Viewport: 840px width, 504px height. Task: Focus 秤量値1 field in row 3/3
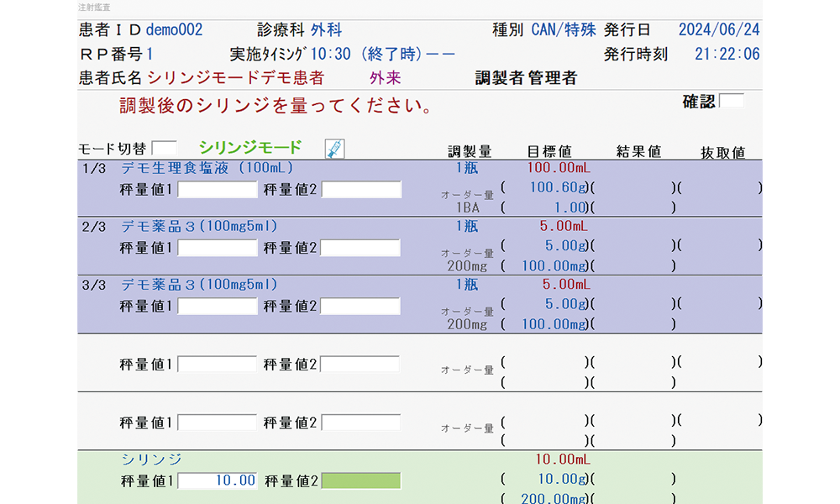coord(218,307)
